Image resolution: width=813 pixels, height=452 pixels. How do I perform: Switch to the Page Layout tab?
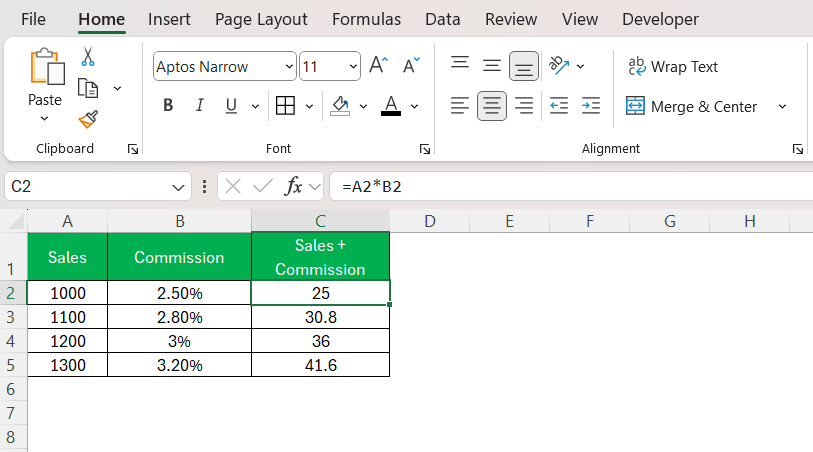pyautogui.click(x=261, y=19)
